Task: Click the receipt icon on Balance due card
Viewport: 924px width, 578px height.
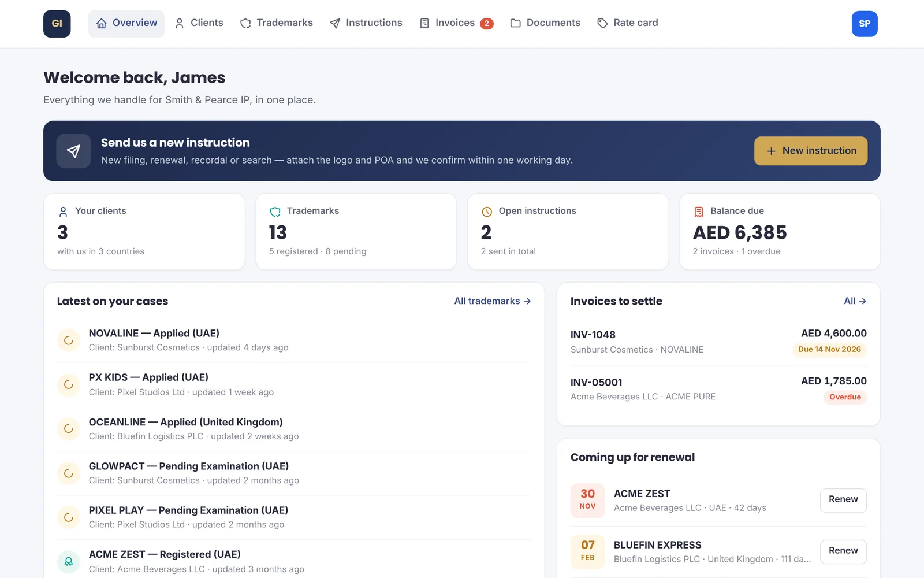Action: tap(699, 212)
